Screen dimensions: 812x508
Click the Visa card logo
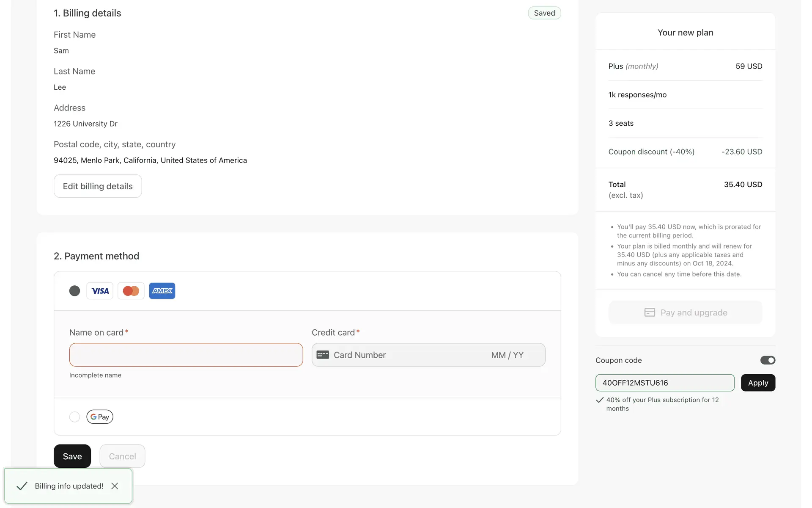pyautogui.click(x=100, y=291)
